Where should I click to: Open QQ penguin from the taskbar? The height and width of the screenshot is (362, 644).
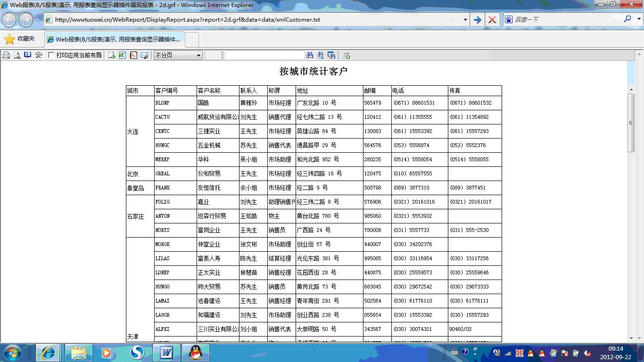point(195,353)
